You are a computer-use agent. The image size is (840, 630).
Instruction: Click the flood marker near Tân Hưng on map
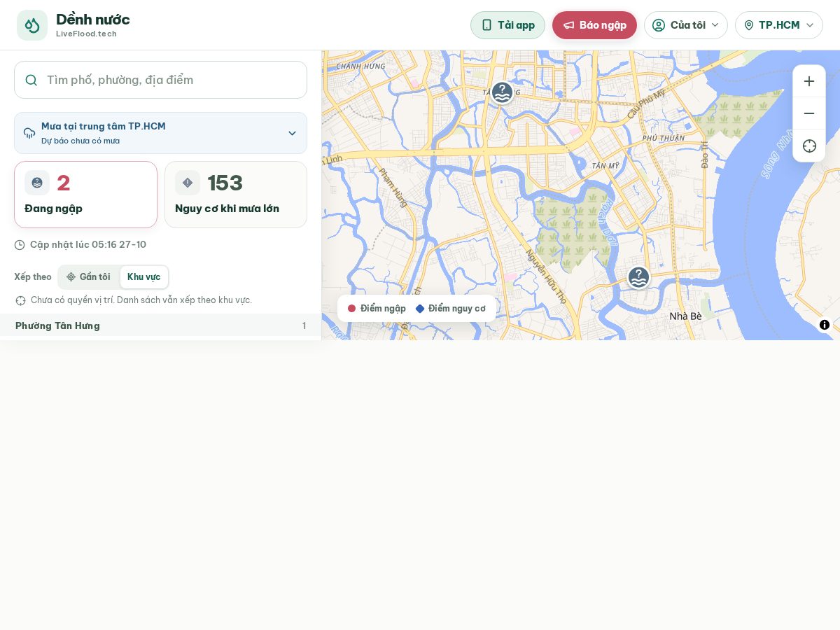tap(502, 92)
